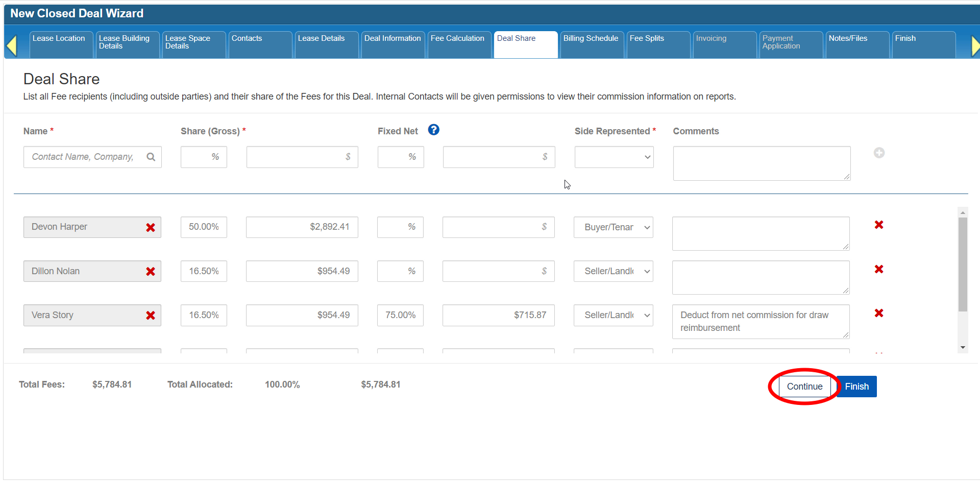Image resolution: width=980 pixels, height=481 pixels.
Task: Open Vera Story's Side Represented dropdown
Action: click(614, 316)
